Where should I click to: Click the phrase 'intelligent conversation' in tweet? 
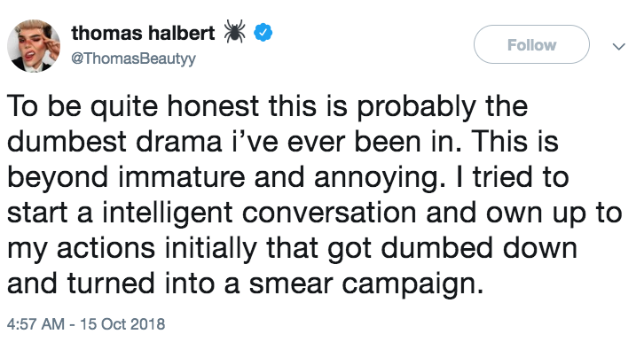(259, 214)
